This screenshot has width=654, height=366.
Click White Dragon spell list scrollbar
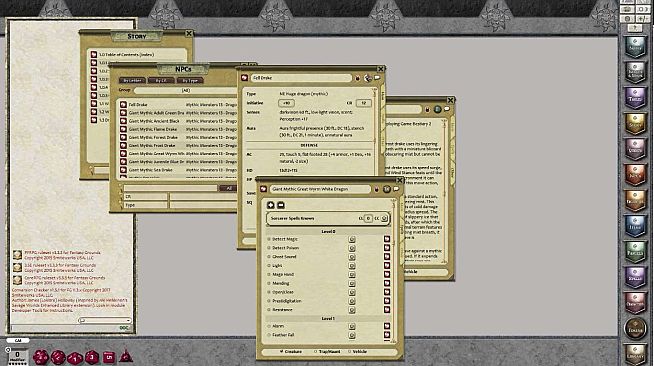394,271
